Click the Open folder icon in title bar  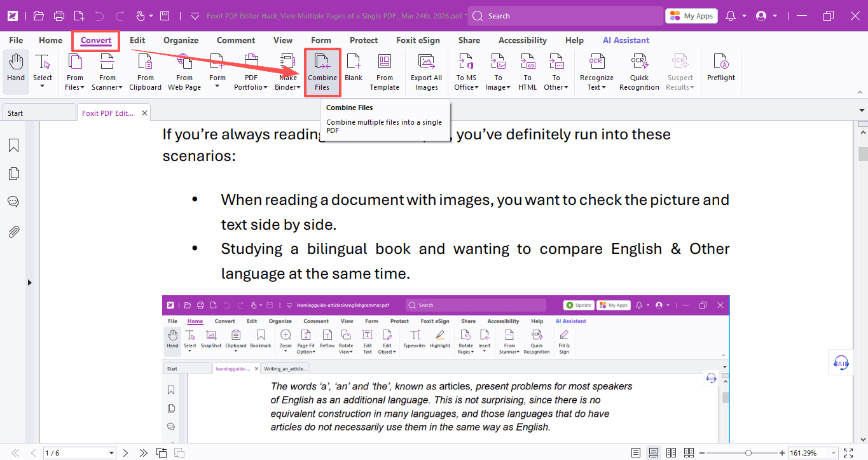38,16
